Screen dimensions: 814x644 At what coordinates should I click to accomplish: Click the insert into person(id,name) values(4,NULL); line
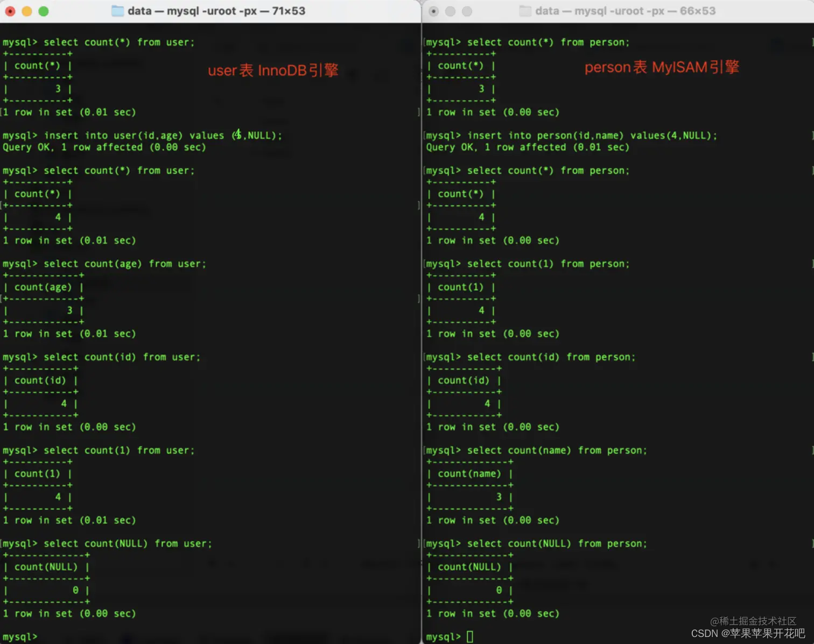coord(591,135)
